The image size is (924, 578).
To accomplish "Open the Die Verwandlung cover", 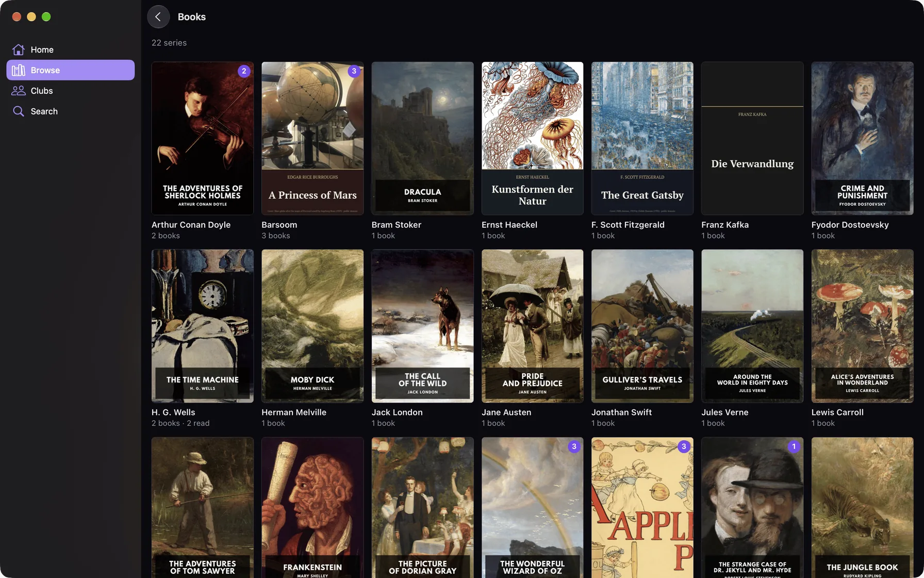I will [x=752, y=138].
